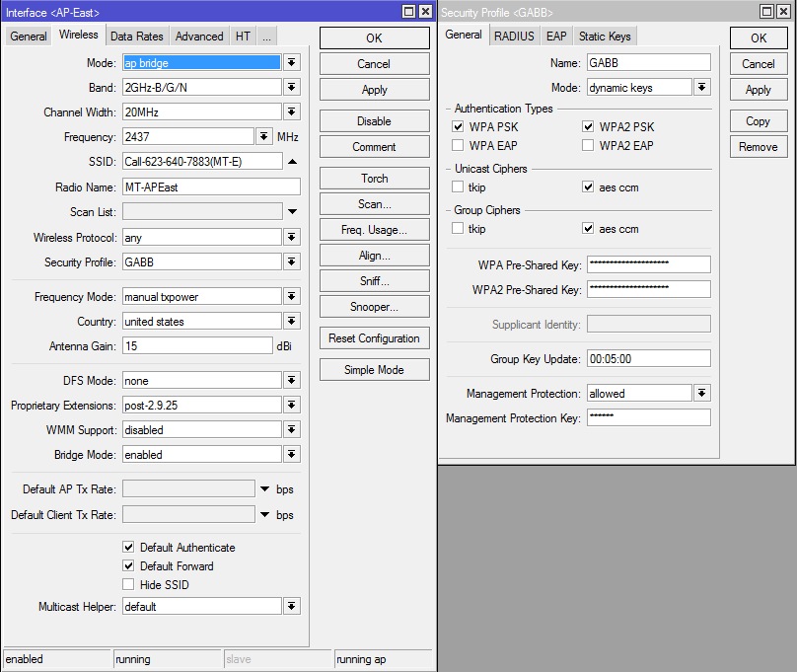Viewport: 797px width, 672px height.
Task: Copy the GABB security profile
Action: pos(758,121)
